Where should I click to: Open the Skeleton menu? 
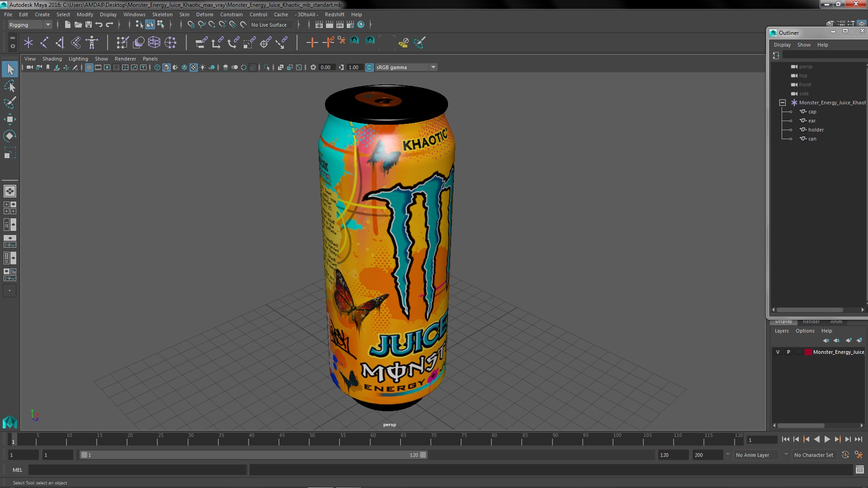(162, 14)
